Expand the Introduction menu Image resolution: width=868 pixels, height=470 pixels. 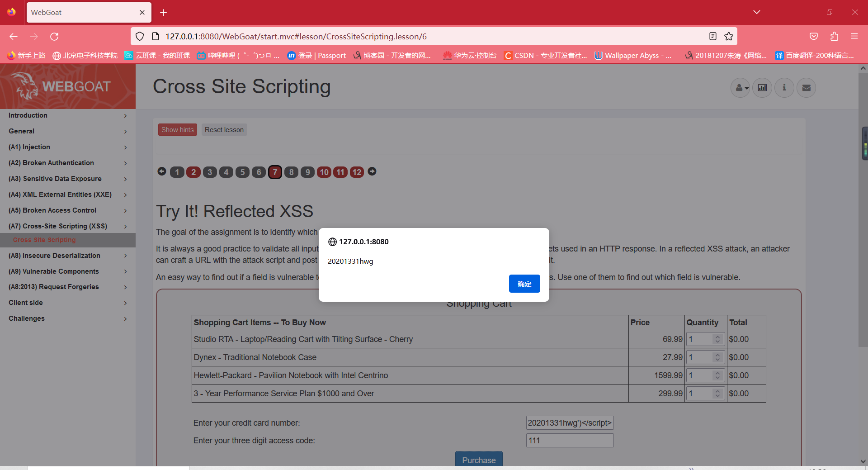click(x=68, y=116)
